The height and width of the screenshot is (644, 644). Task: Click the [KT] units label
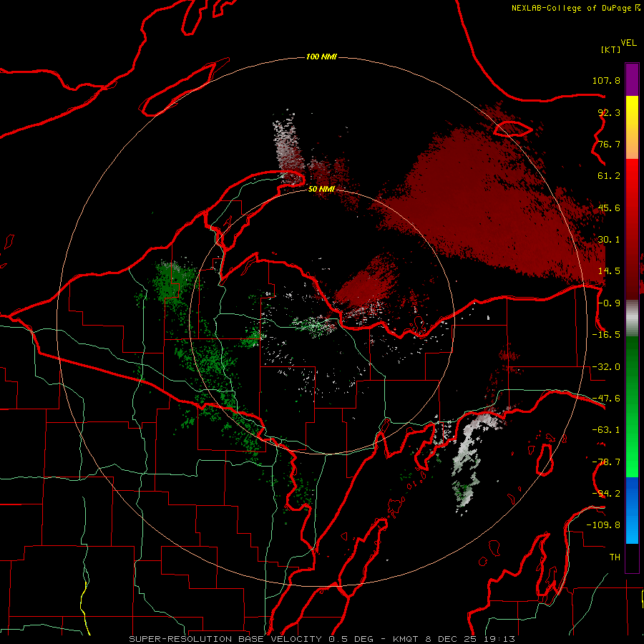(x=611, y=49)
